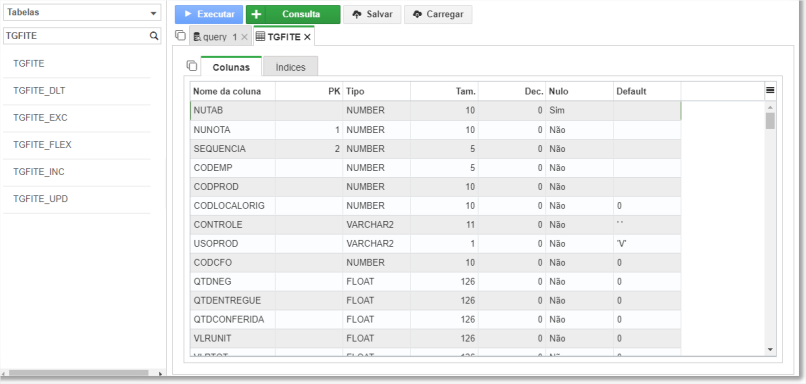
Task: Open the grid column menu icon
Action: click(x=770, y=90)
